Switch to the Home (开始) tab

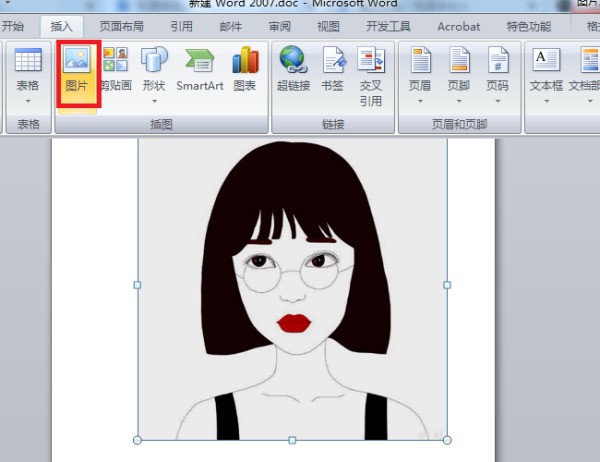(x=13, y=27)
